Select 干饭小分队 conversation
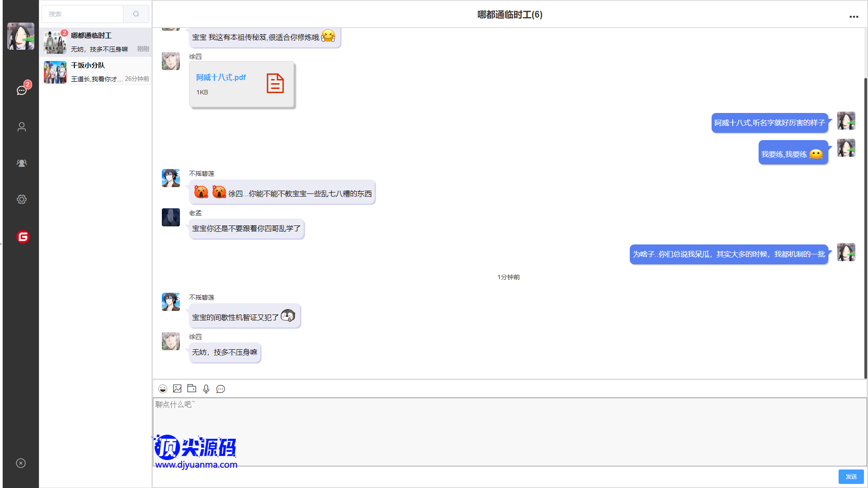 pyautogui.click(x=95, y=72)
